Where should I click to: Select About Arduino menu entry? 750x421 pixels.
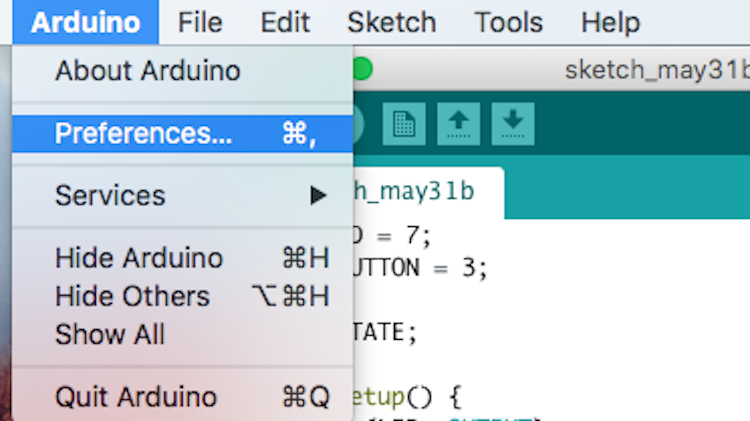183,71
